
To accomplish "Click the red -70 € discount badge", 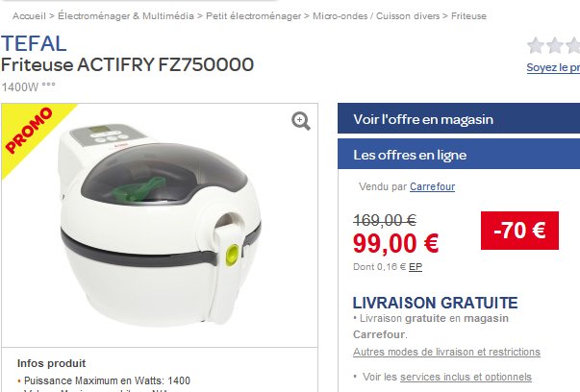I will point(519,231).
